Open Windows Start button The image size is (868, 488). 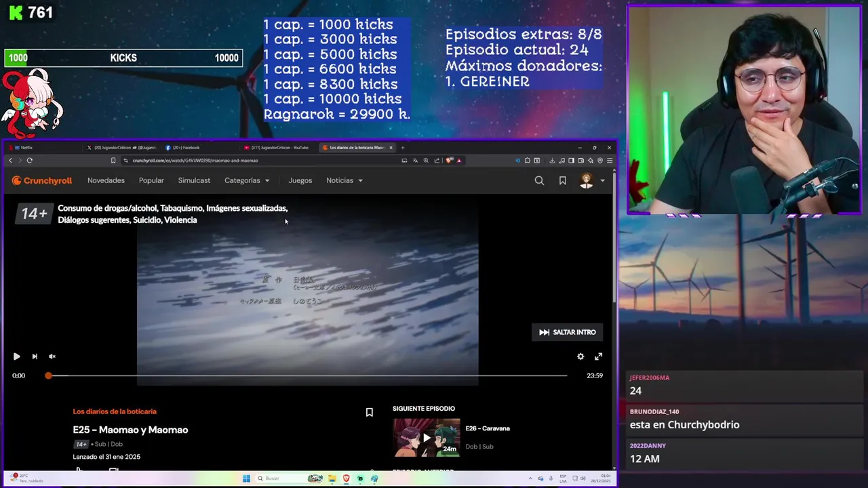246,479
